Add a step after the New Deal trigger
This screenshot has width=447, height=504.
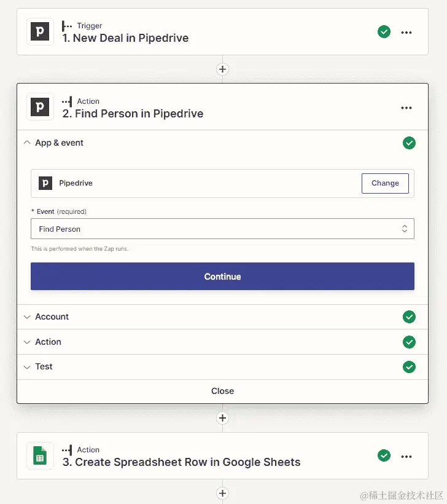tap(222, 69)
